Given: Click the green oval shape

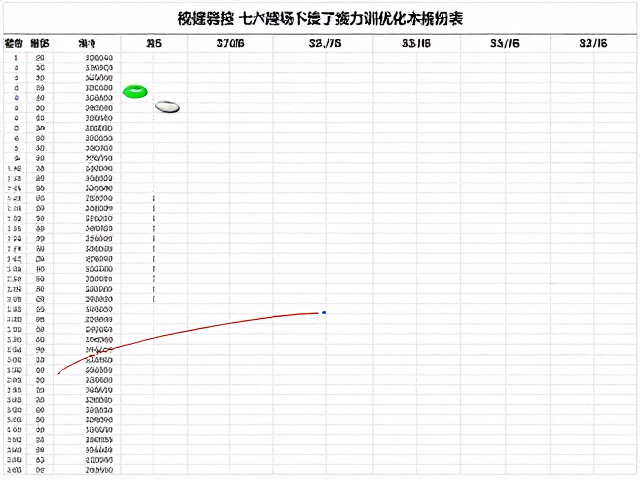Looking at the screenshot, I should tap(135, 92).
